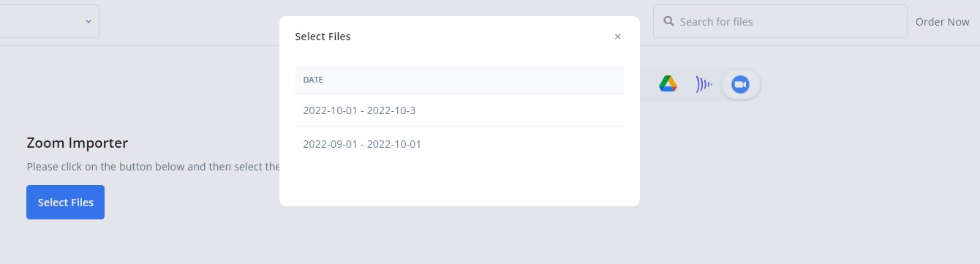980x264 pixels.
Task: Choose the purple sound wave importer icon
Action: tap(704, 84)
